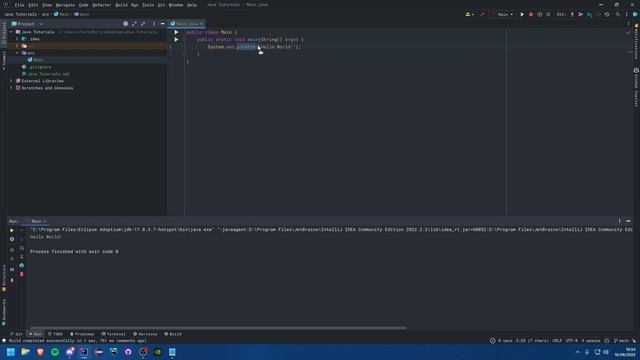Open Windows Start button on taskbar
640x360 pixels.
[11, 352]
